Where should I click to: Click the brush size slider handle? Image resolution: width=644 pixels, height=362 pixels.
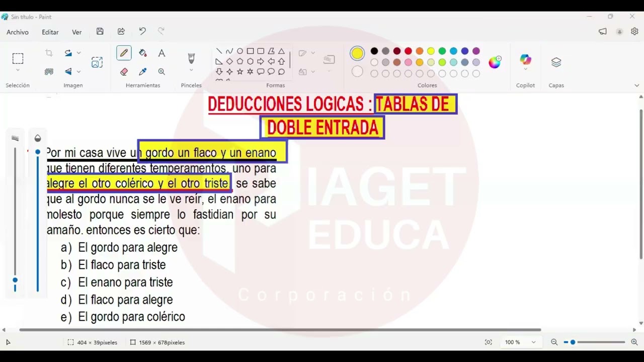15,281
